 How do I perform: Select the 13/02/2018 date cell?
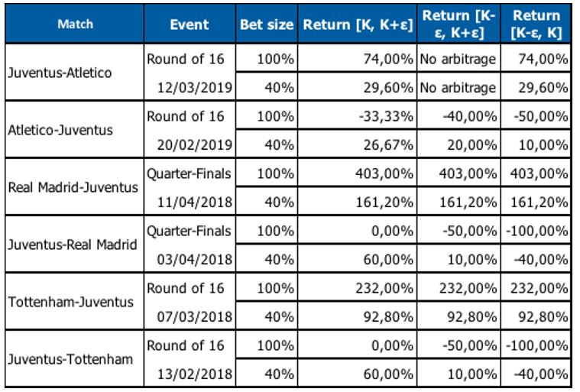pos(190,374)
